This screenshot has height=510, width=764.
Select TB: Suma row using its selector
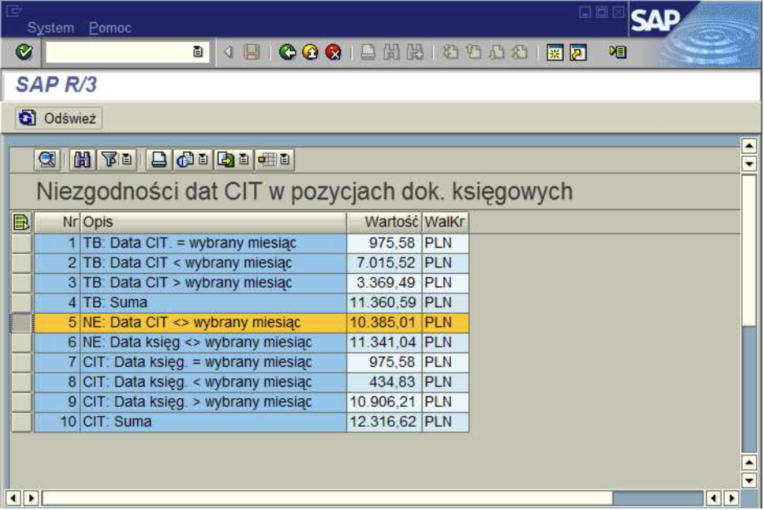coord(21,303)
